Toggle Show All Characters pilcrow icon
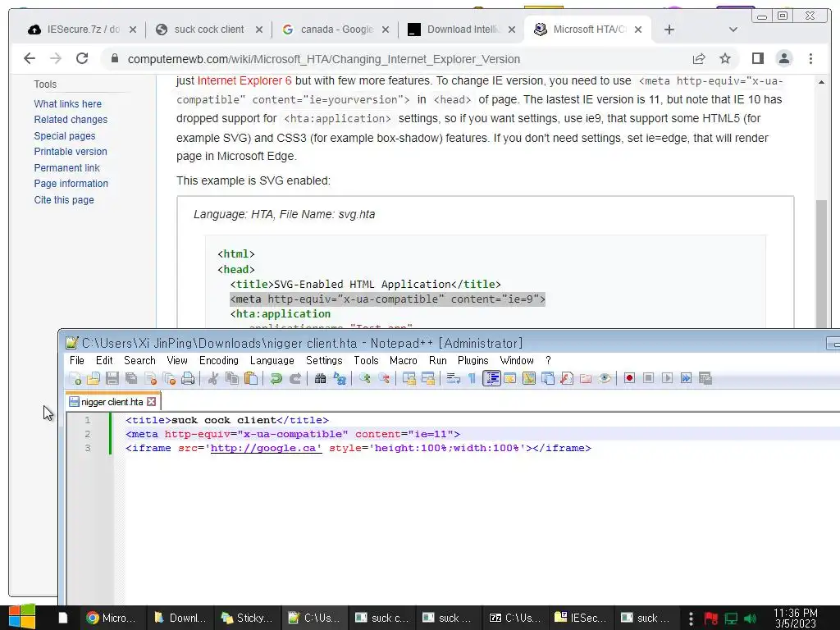The width and height of the screenshot is (840, 630). coord(472,379)
